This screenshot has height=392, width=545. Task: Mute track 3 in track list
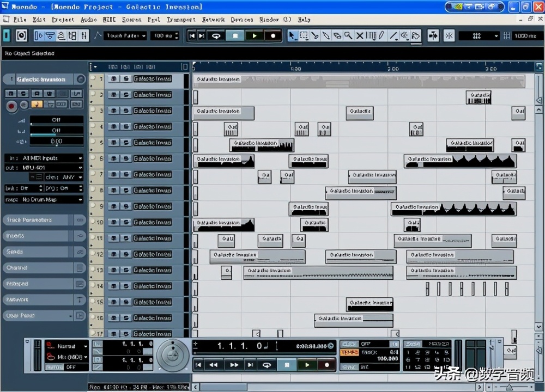pos(114,111)
